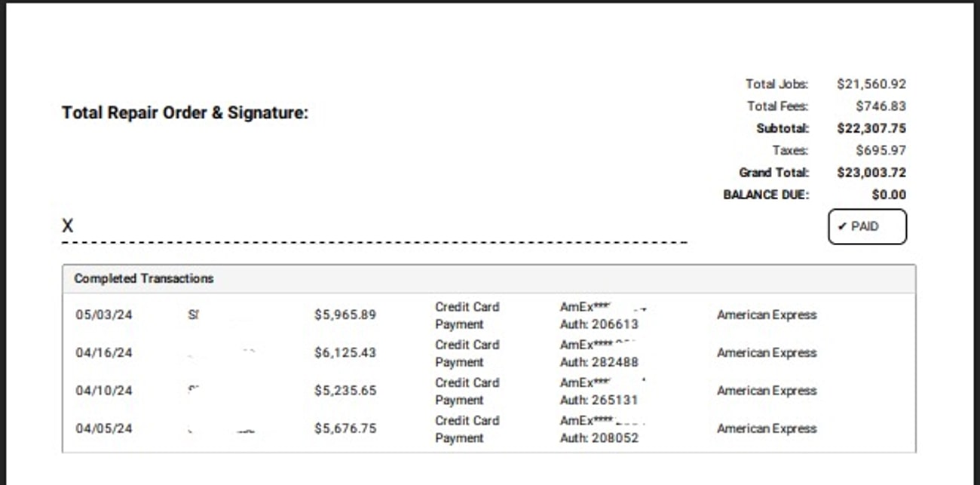The image size is (980, 485).
Task: Click the PAID status button
Action: tap(867, 226)
